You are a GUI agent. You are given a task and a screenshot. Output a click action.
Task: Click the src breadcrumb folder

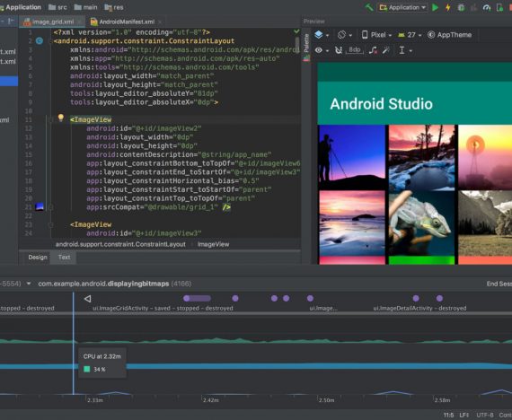tap(57, 7)
